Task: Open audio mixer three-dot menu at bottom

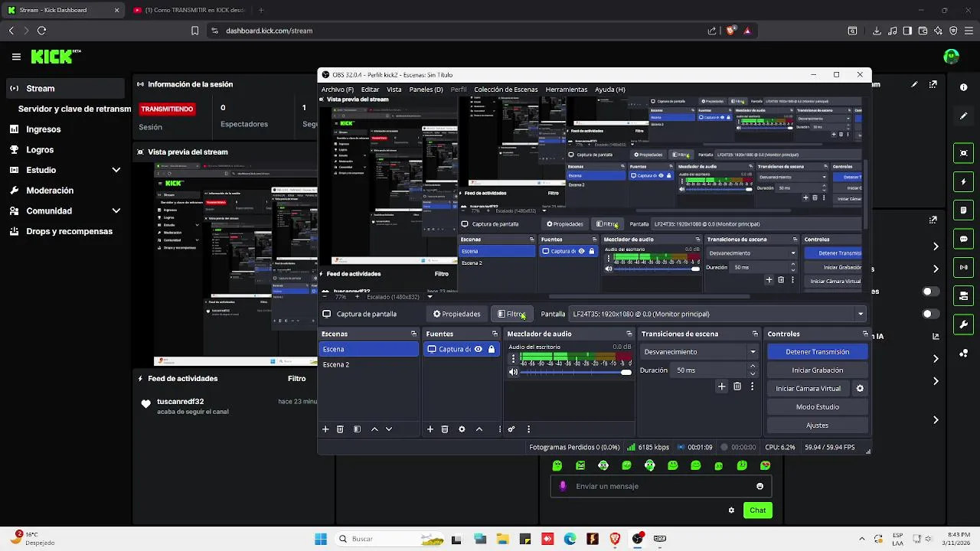Action: click(528, 429)
